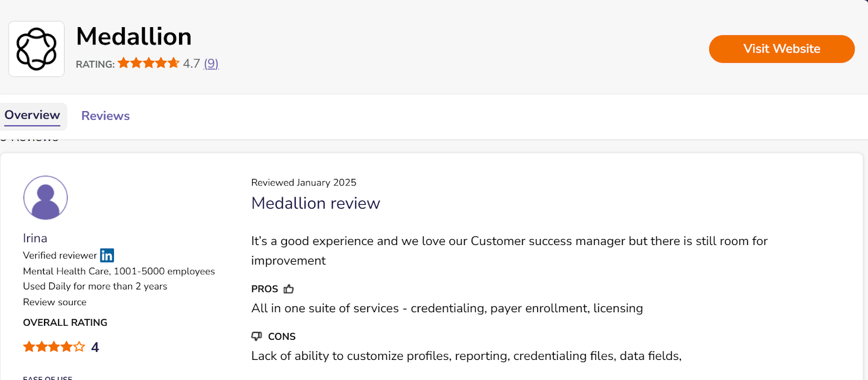The image size is (868, 380).
Task: Click the Reviewed January 2025 date
Action: (304, 183)
